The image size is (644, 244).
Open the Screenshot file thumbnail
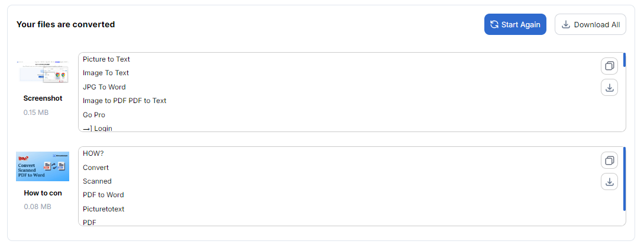tap(43, 72)
